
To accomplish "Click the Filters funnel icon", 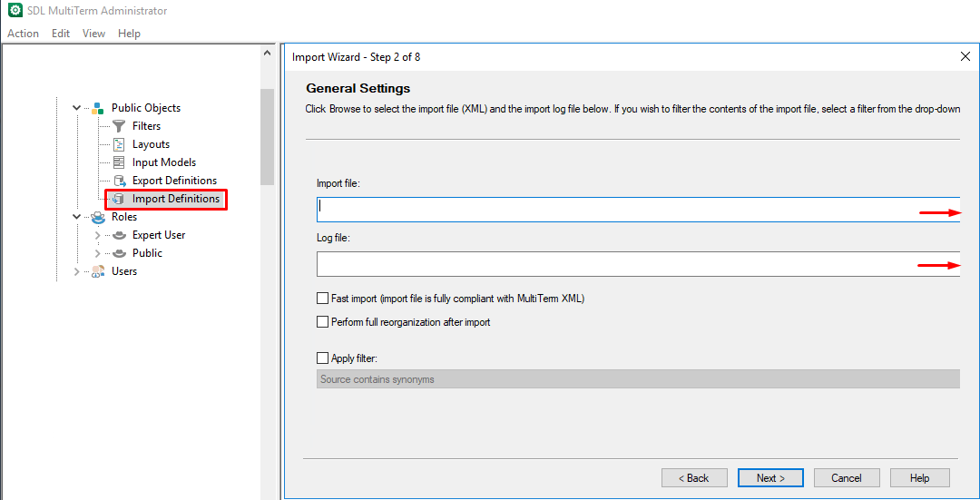I will [119, 126].
